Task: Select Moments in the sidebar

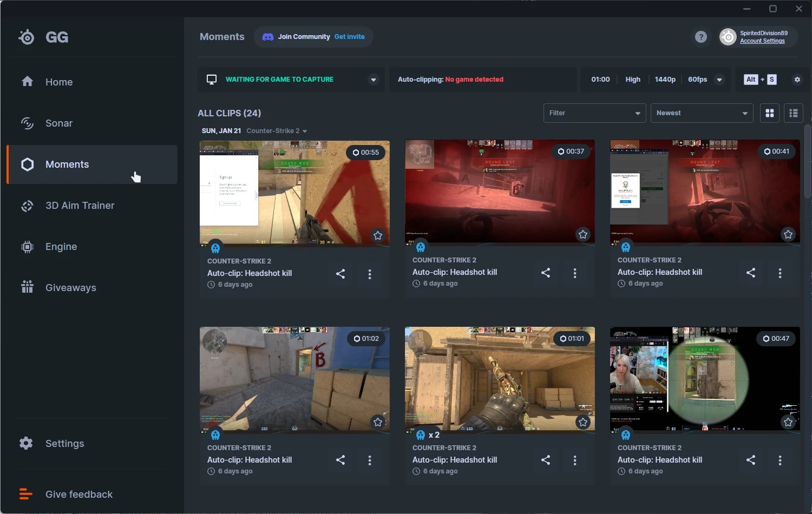Action: click(x=92, y=164)
